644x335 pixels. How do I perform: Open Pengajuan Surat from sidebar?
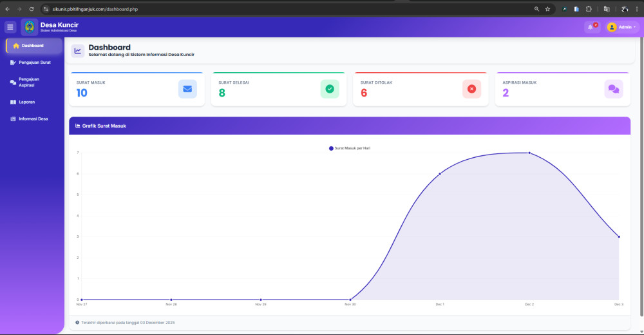[33, 62]
